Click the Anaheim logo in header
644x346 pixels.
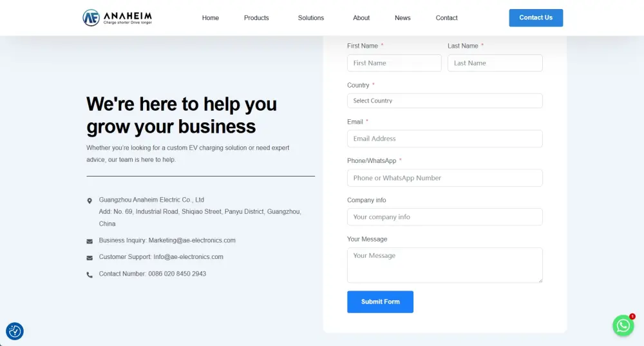click(117, 17)
